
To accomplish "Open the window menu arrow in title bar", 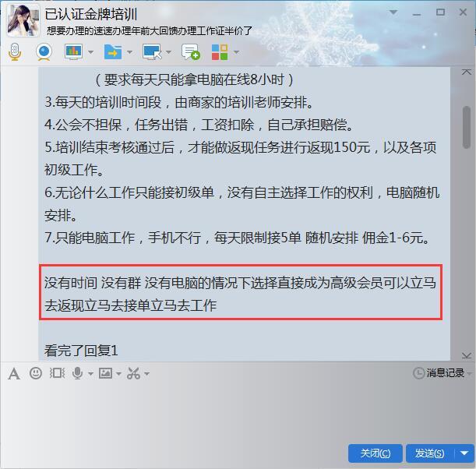I will (393, 12).
